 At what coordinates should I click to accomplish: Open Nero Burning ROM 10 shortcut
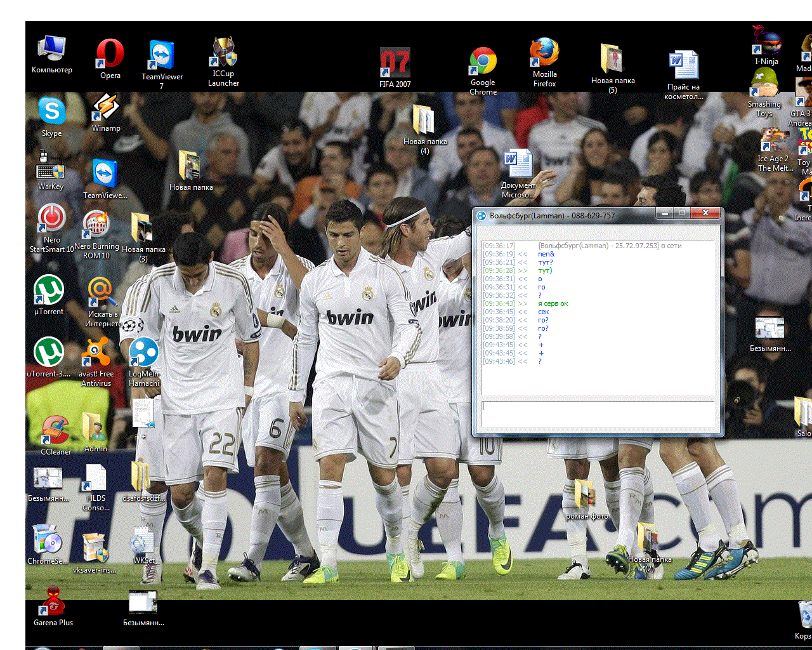[x=96, y=235]
